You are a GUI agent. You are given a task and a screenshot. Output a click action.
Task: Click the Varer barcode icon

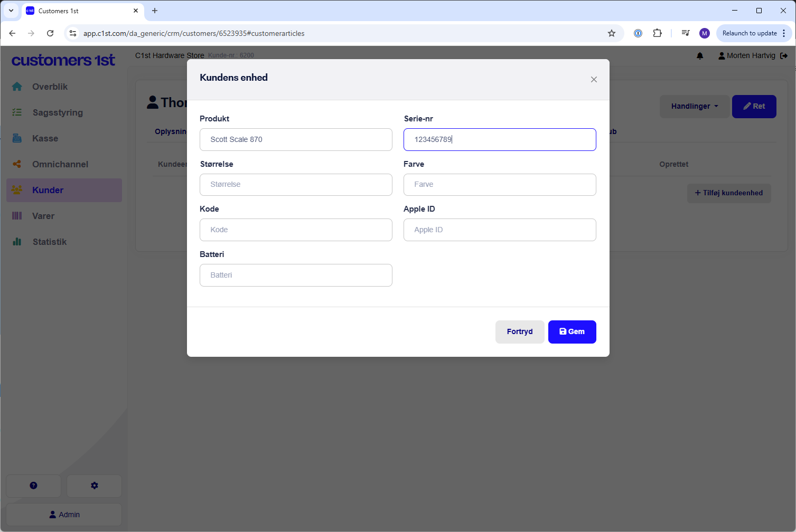[x=17, y=216]
